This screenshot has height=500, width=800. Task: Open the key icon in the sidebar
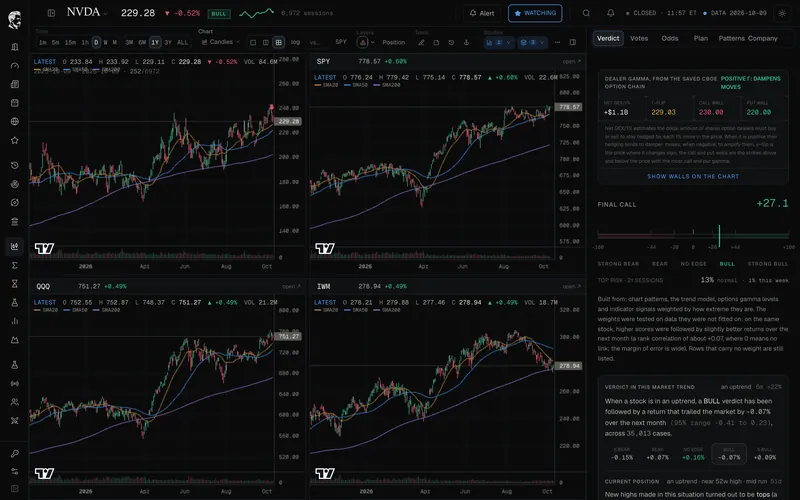coord(15,454)
